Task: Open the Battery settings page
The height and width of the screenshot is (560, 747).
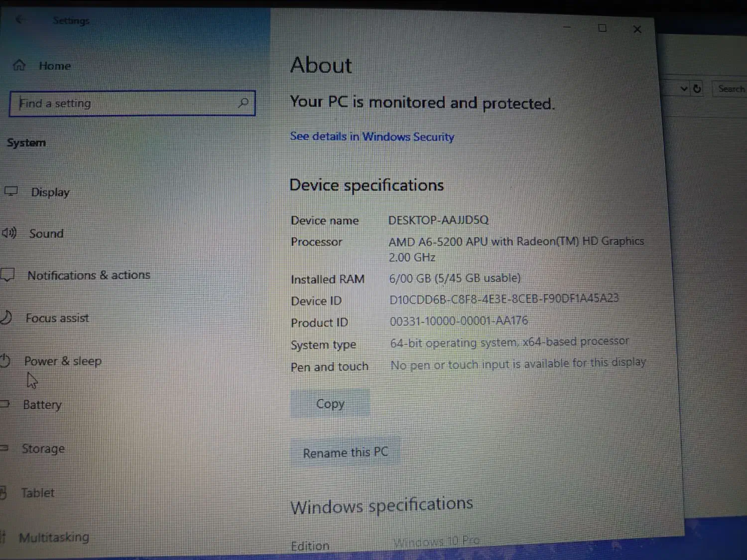Action: point(42,405)
